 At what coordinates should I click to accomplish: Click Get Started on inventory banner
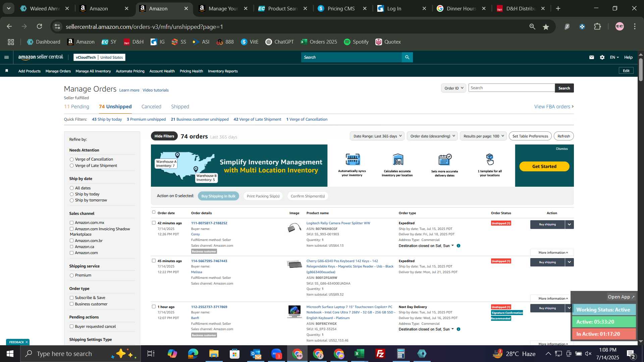(544, 167)
